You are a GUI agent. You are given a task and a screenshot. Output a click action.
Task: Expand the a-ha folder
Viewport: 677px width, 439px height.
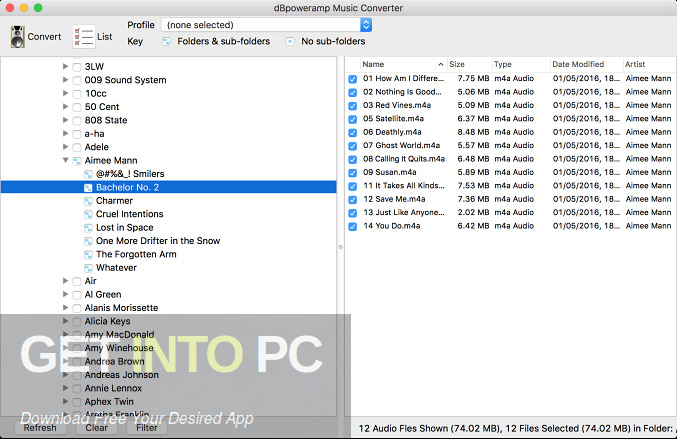[x=66, y=133]
